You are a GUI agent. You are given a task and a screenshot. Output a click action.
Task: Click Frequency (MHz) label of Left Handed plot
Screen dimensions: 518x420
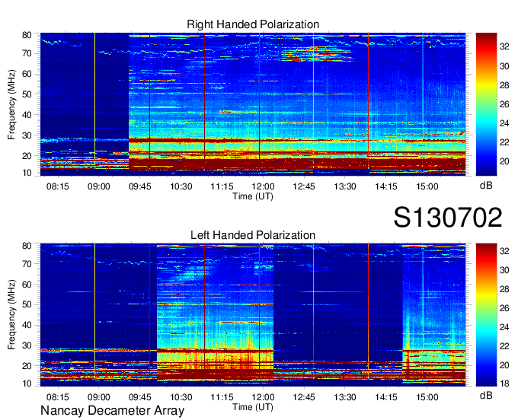point(11,315)
